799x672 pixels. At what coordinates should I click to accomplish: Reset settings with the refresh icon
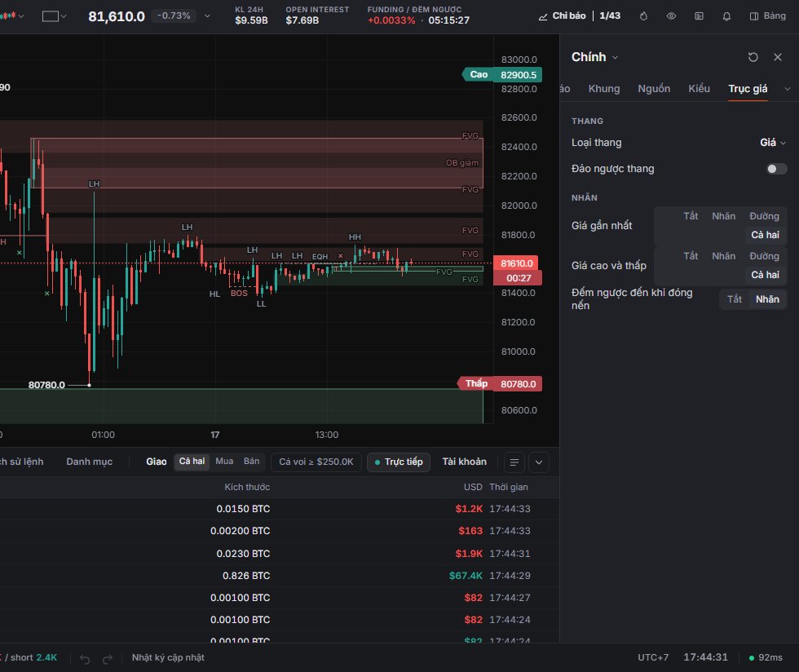click(x=753, y=57)
